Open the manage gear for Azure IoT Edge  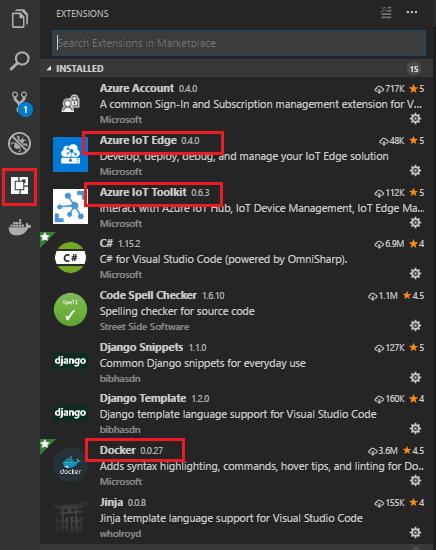(x=416, y=171)
